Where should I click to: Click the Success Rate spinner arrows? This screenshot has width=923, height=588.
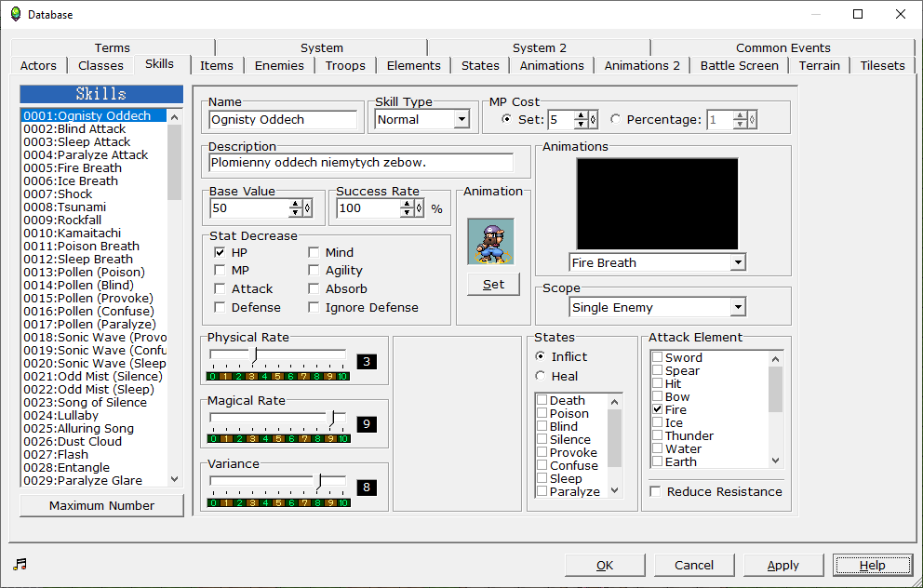pyautogui.click(x=407, y=207)
